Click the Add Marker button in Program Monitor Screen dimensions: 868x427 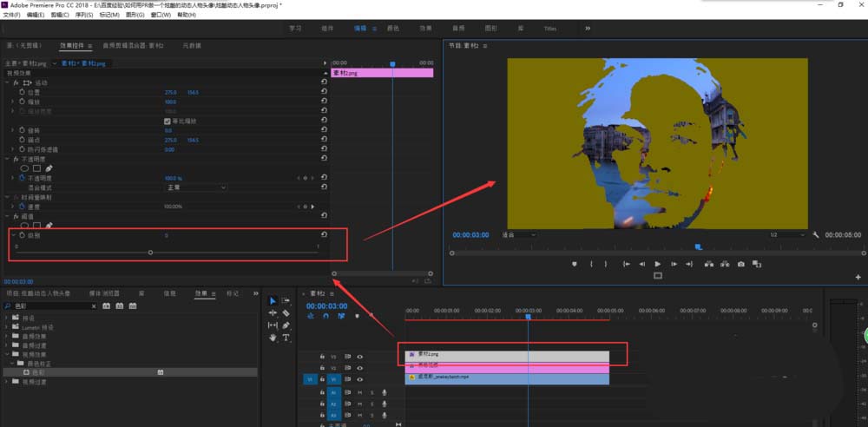575,264
